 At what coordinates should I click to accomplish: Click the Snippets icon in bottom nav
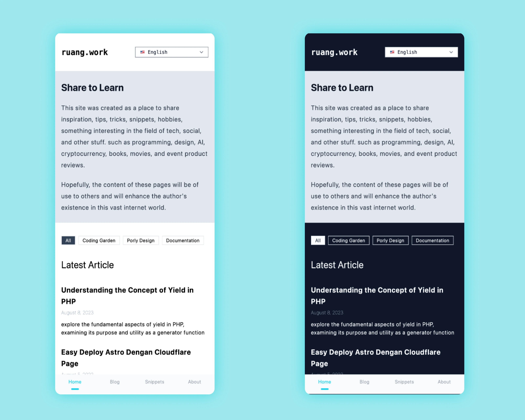point(154,382)
